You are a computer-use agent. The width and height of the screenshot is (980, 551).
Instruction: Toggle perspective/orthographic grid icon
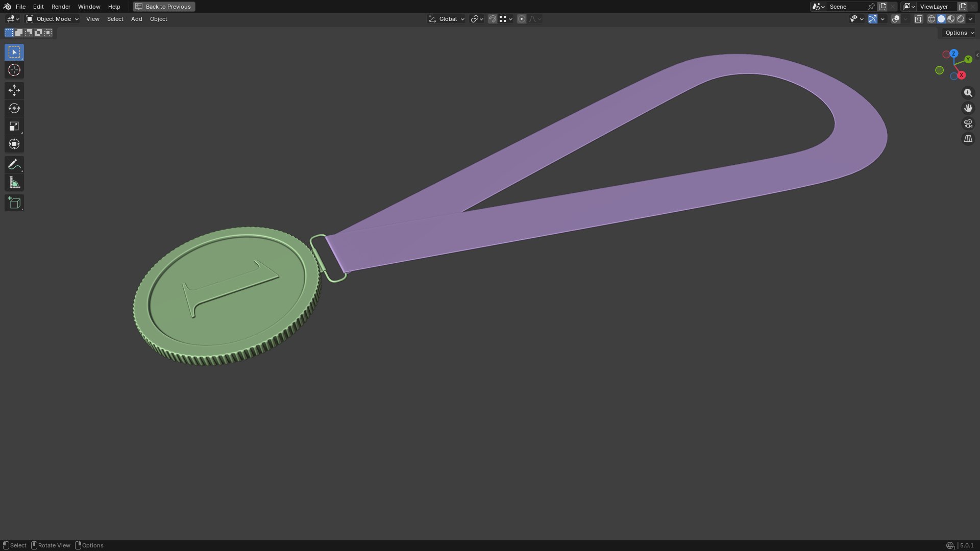968,139
